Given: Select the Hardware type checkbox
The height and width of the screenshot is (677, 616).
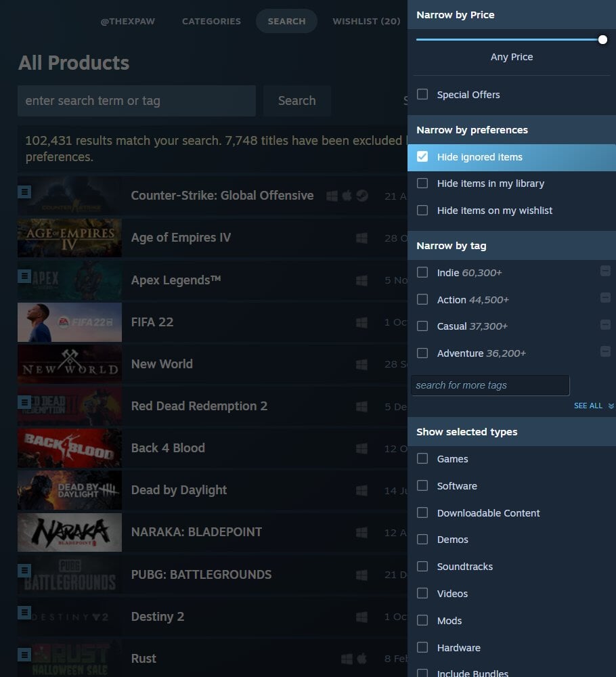Looking at the screenshot, I should pyautogui.click(x=422, y=647).
